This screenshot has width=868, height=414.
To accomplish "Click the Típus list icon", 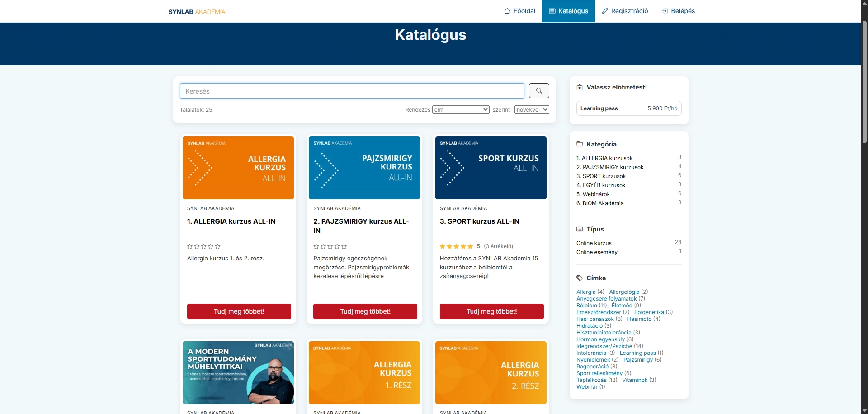I will [580, 229].
